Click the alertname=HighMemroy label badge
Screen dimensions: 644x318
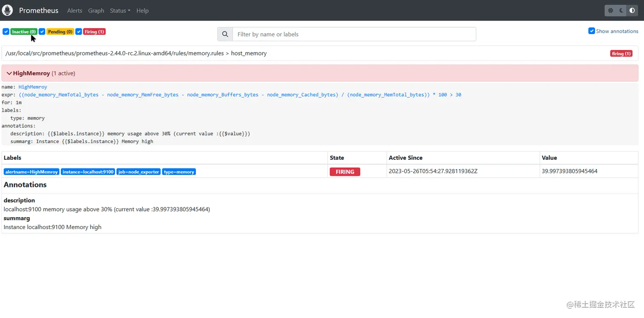click(x=32, y=172)
